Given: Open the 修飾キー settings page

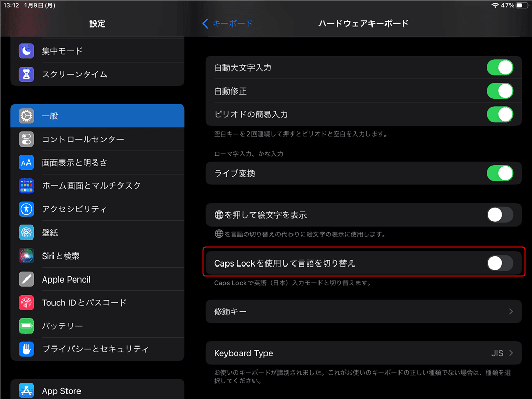Looking at the screenshot, I should pyautogui.click(x=364, y=311).
